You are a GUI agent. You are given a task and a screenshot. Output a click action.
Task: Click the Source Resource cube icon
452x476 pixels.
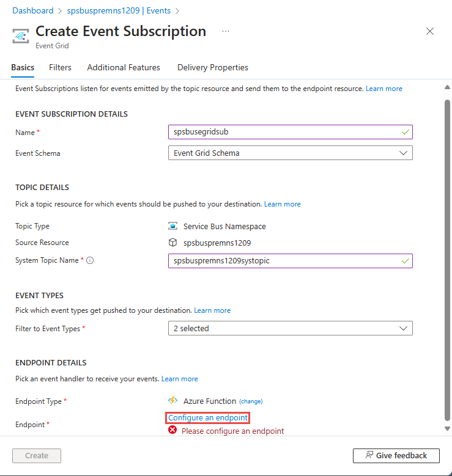coord(173,243)
